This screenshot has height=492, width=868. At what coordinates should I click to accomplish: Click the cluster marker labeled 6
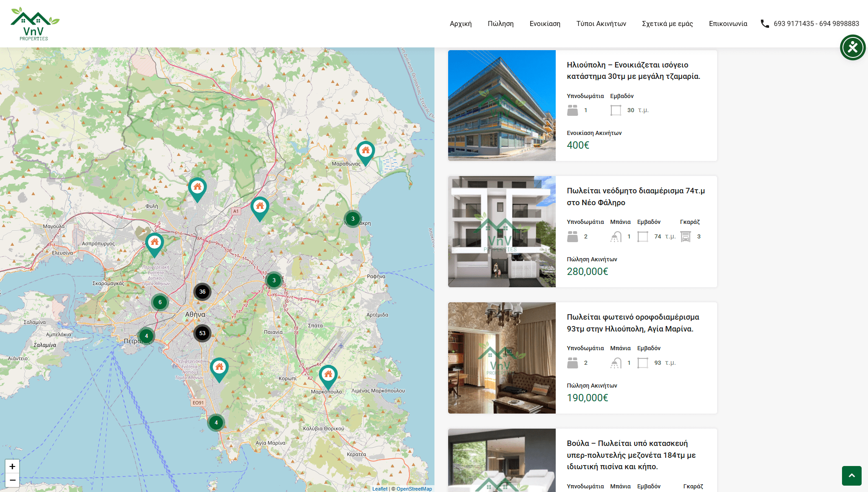tap(160, 302)
